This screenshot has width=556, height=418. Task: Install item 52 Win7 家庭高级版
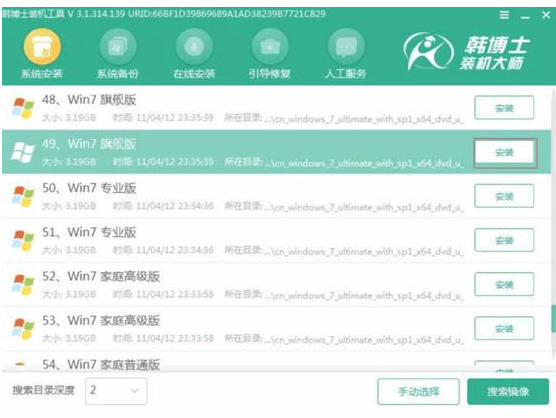coord(504,284)
